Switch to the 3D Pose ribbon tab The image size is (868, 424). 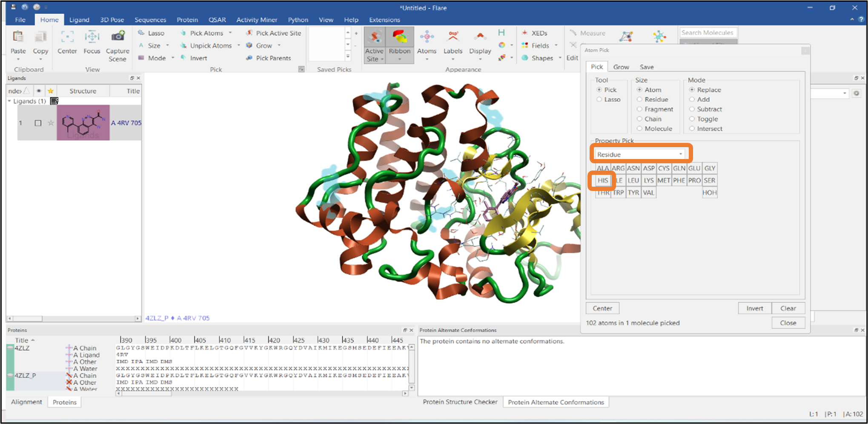(x=112, y=20)
